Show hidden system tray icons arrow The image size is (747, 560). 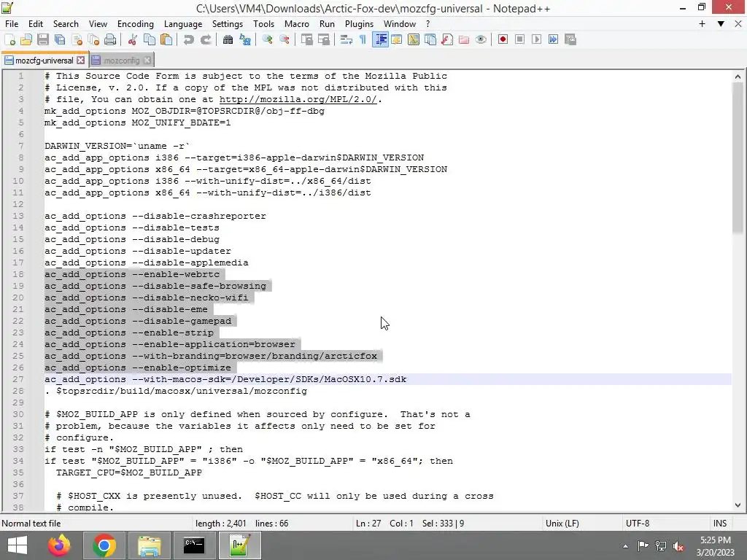(x=625, y=546)
